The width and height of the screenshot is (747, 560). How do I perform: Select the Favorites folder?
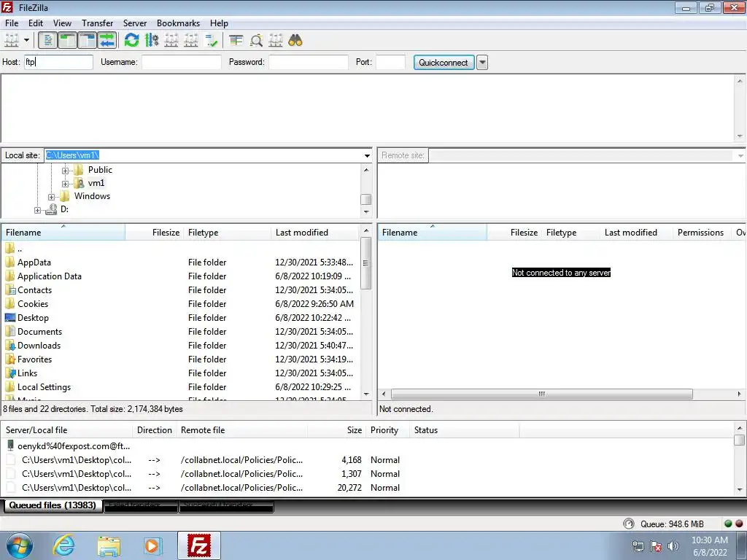[x=35, y=359]
